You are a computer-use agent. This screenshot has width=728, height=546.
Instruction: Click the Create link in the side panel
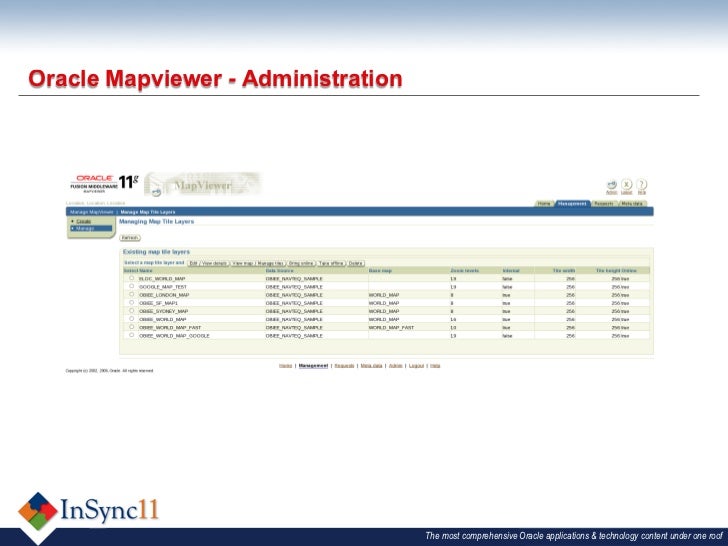pos(84,221)
